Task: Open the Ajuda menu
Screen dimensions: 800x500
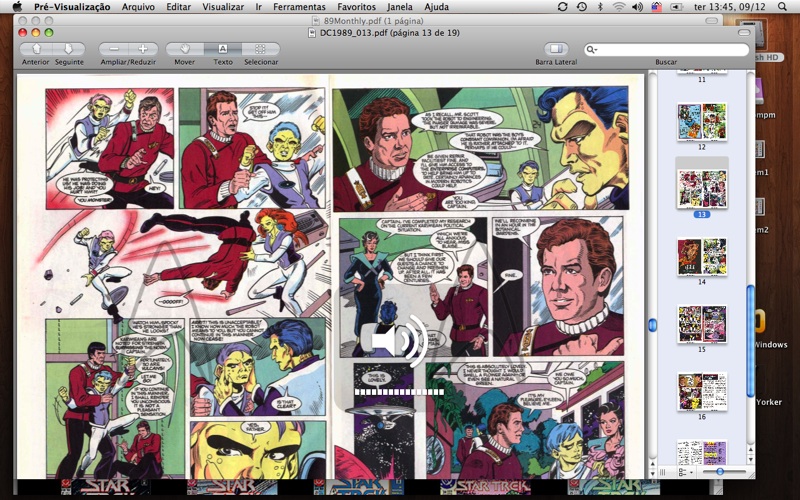Action: tap(437, 7)
